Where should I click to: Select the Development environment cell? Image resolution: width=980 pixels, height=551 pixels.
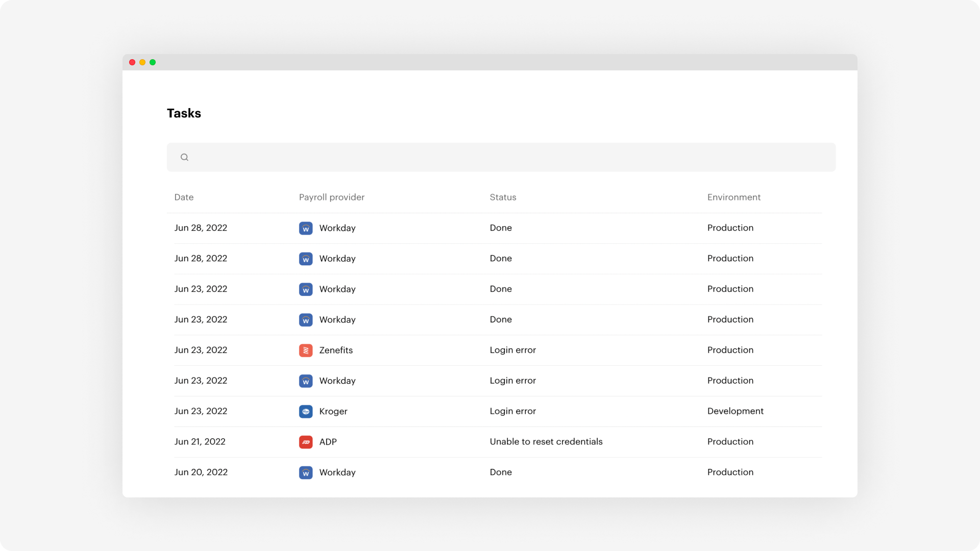tap(735, 411)
